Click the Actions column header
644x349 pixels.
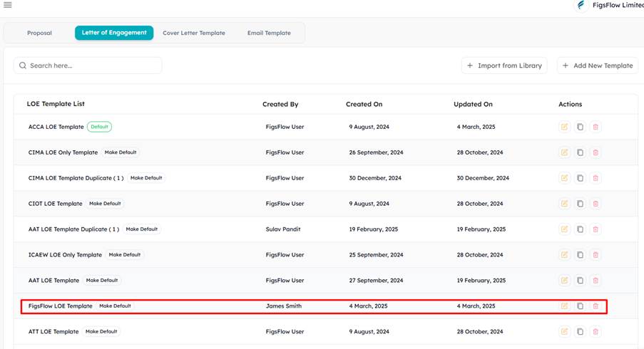[x=570, y=104]
